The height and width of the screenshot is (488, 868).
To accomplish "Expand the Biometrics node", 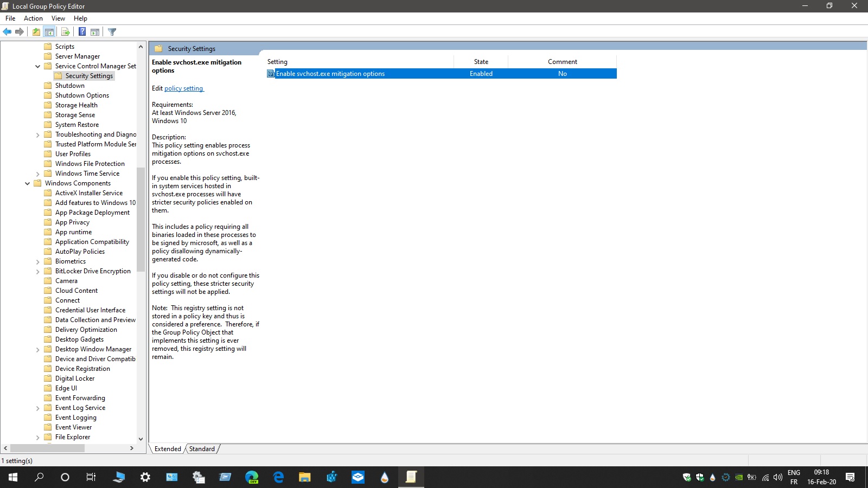I will pyautogui.click(x=37, y=261).
